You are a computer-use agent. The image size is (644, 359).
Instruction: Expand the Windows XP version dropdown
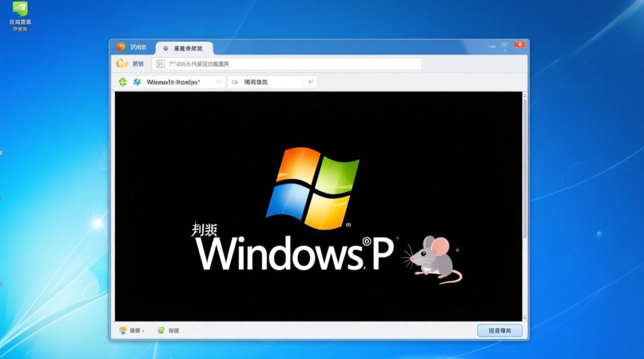point(218,81)
